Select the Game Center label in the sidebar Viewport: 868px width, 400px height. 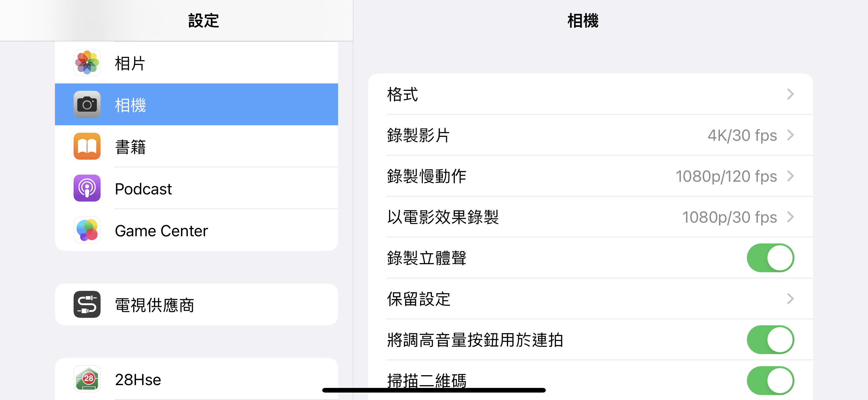click(161, 231)
